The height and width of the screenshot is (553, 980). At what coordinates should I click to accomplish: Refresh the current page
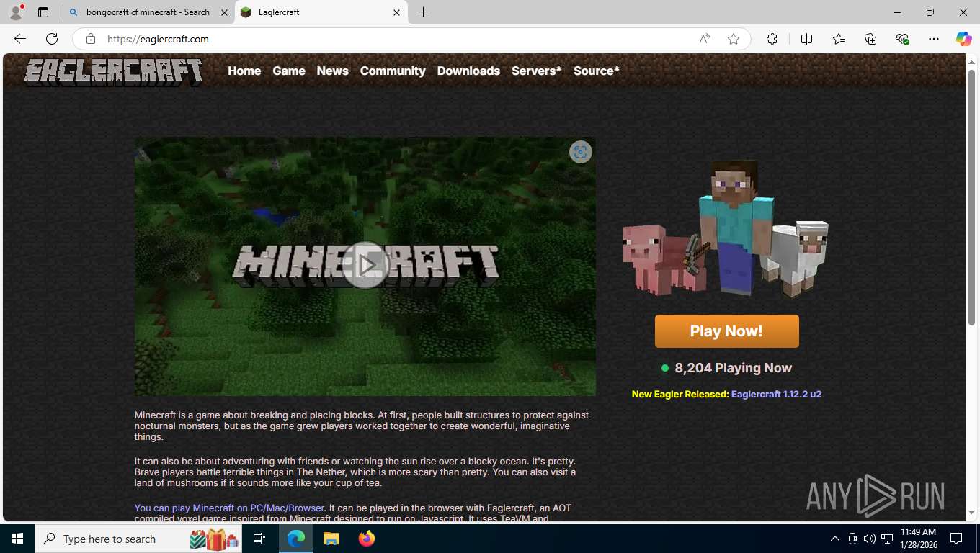52,39
